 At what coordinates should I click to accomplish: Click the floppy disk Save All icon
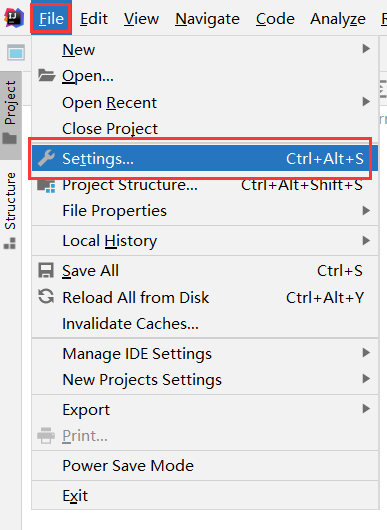[x=46, y=270]
